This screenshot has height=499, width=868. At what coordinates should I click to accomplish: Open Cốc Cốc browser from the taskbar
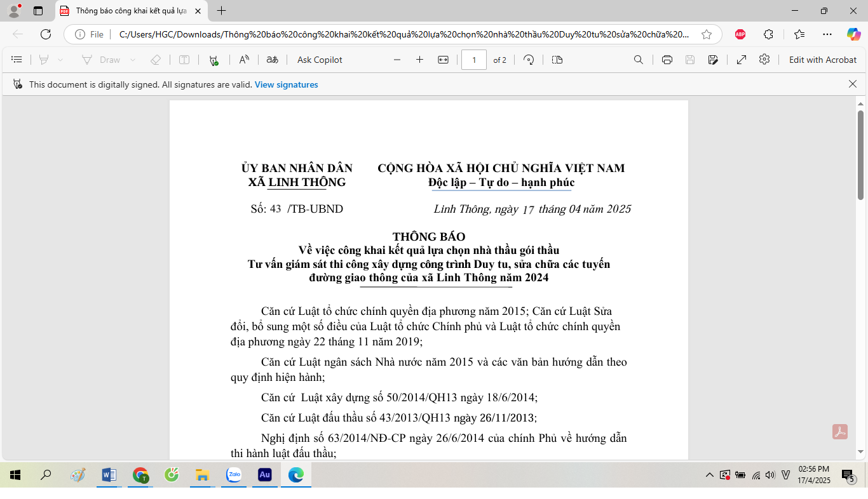(172, 475)
